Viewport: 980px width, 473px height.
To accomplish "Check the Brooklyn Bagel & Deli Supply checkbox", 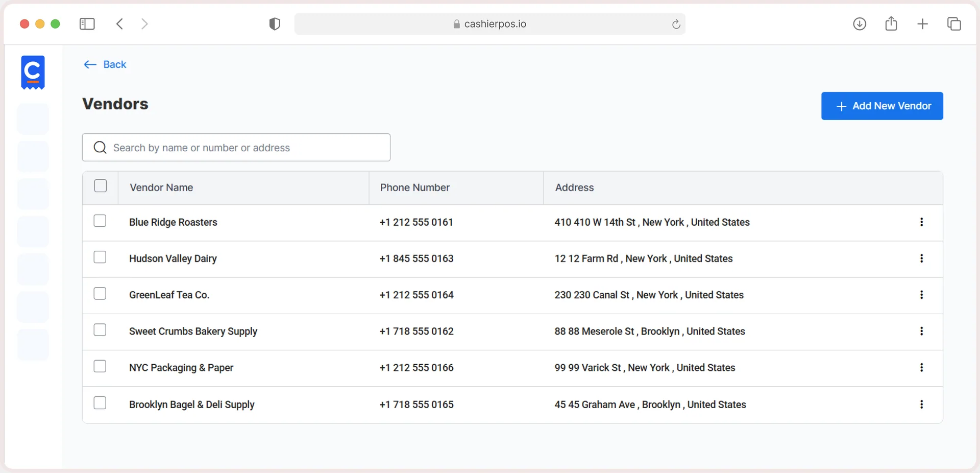I will tap(100, 403).
